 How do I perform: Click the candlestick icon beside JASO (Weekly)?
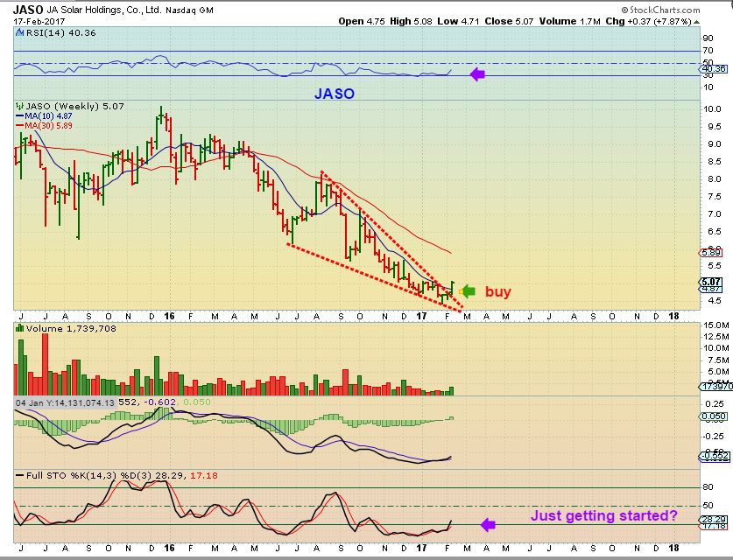[19, 106]
